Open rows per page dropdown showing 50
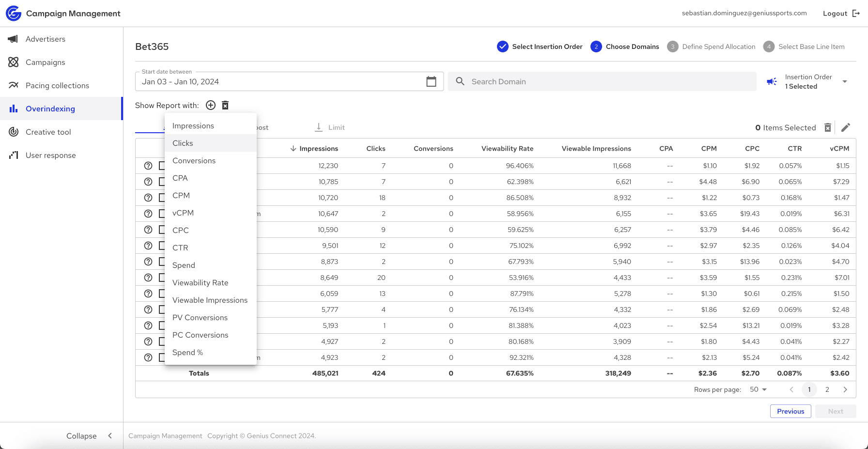 coord(759,389)
